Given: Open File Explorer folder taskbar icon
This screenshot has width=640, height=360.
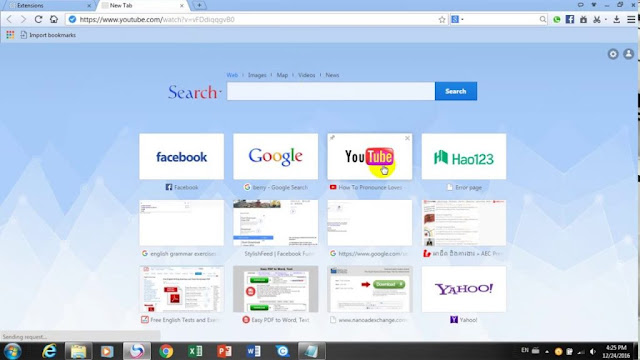Looking at the screenshot, I should [78, 351].
